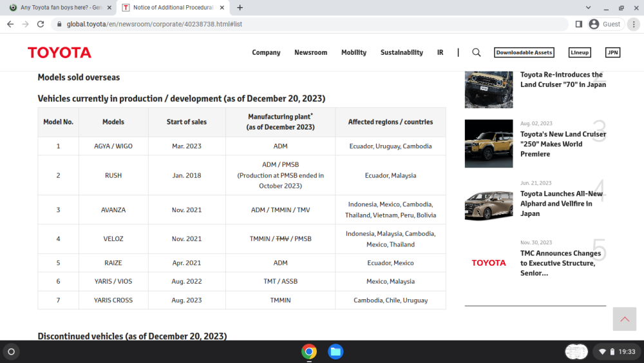Open the Guest profile button
Screen dimensions: 644x363
(606, 25)
